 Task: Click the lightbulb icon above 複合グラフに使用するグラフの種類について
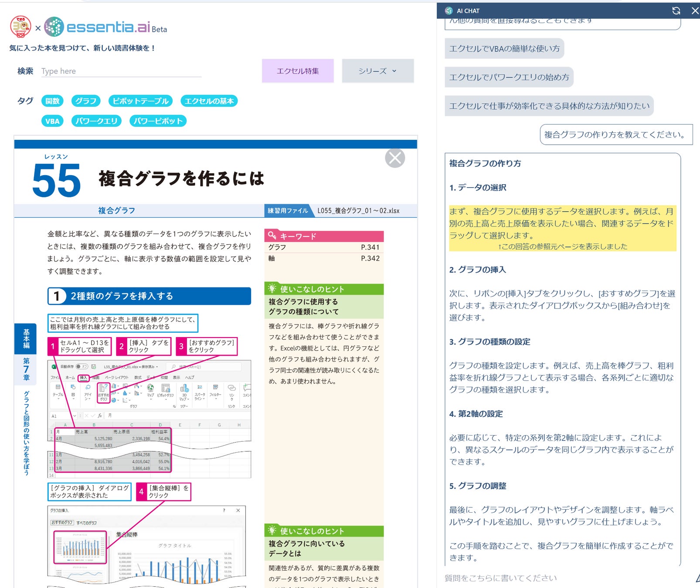(272, 288)
